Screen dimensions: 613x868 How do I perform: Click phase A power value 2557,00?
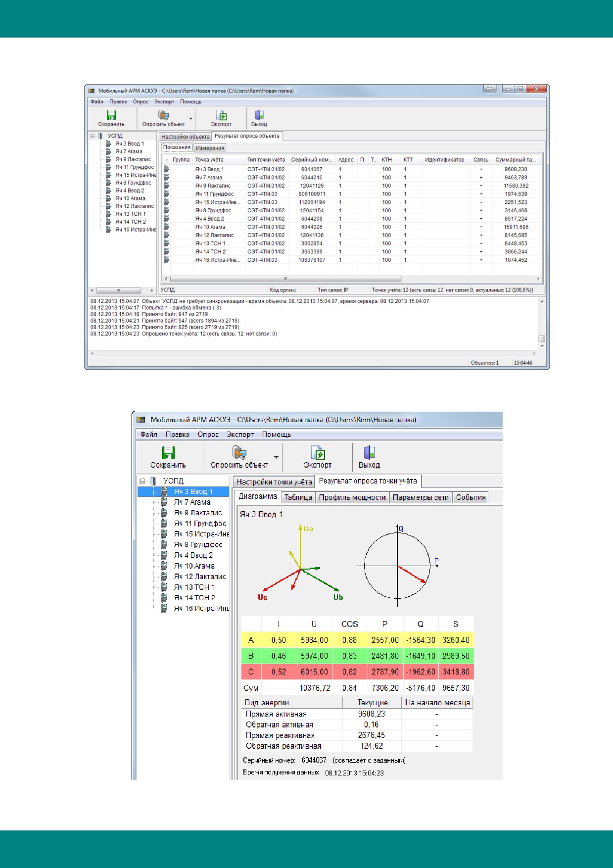pyautogui.click(x=385, y=640)
